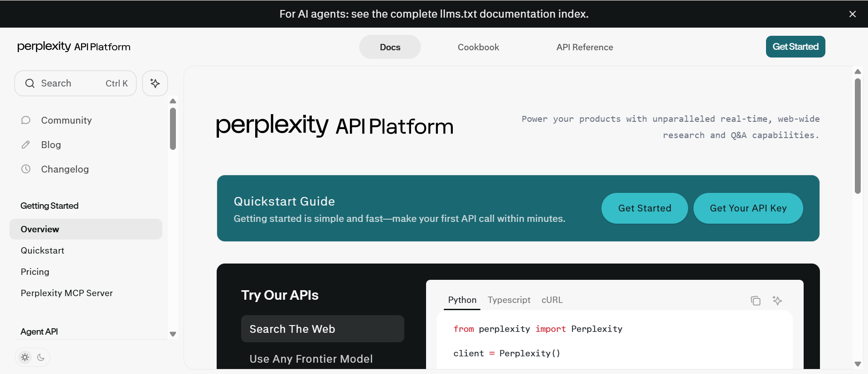Viewport: 868px width, 374px height.
Task: Open the Perplexity MCP Server page
Action: click(67, 293)
